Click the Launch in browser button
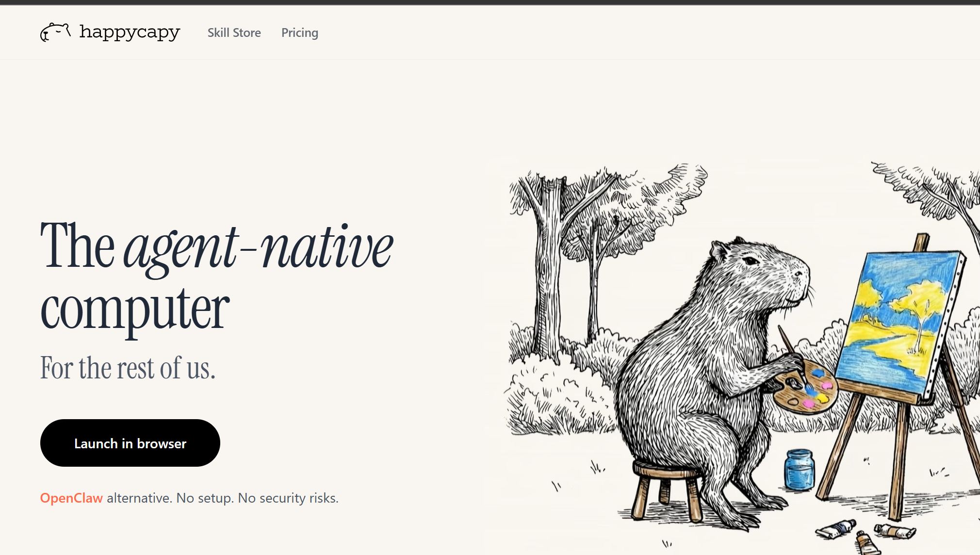The height and width of the screenshot is (555, 980). coord(130,443)
